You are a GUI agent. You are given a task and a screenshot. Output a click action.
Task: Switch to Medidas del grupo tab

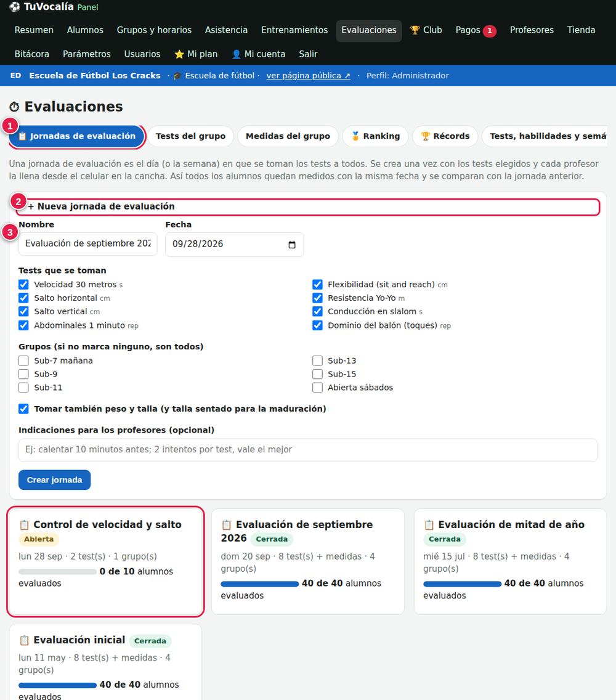point(288,136)
